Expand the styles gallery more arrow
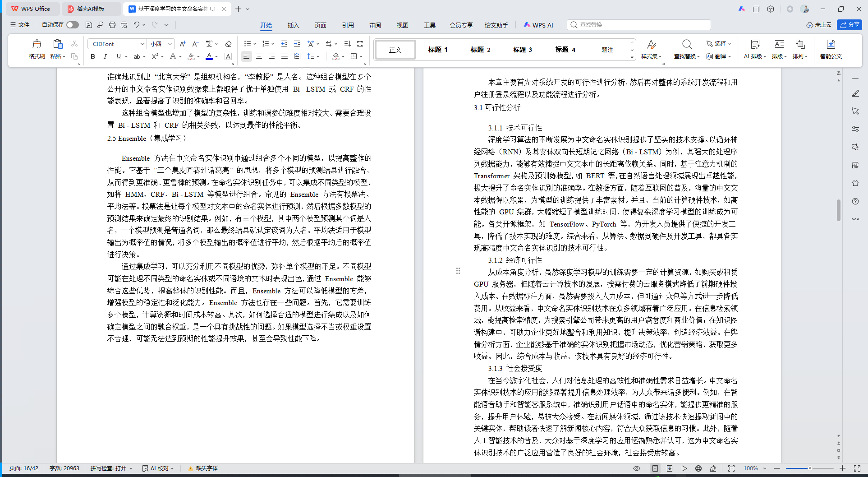Screen dimensions: 868x477 [x=632, y=57]
